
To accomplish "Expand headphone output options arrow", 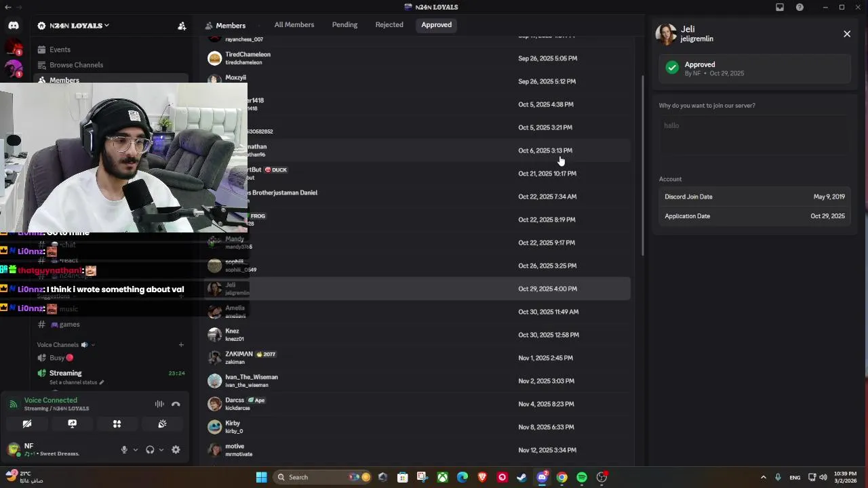I will click(x=161, y=450).
